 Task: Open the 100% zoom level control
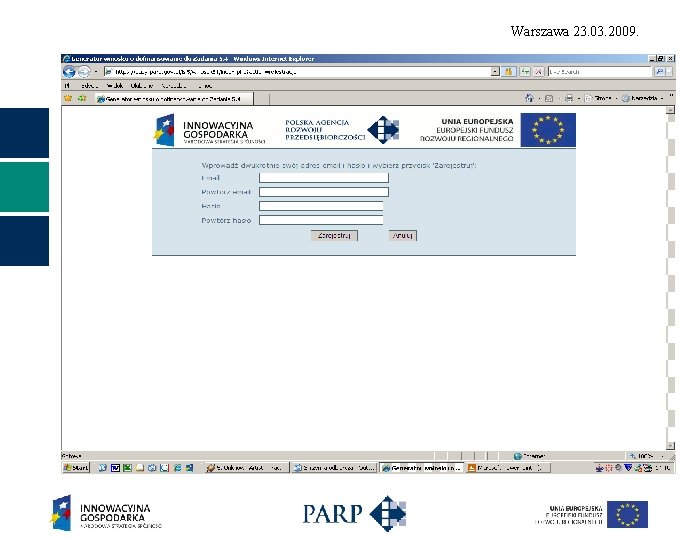point(646,456)
